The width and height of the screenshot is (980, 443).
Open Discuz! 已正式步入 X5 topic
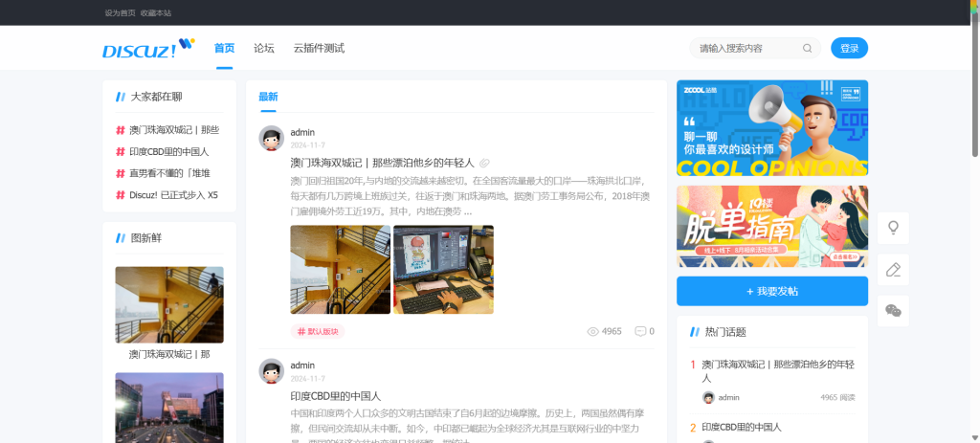174,195
